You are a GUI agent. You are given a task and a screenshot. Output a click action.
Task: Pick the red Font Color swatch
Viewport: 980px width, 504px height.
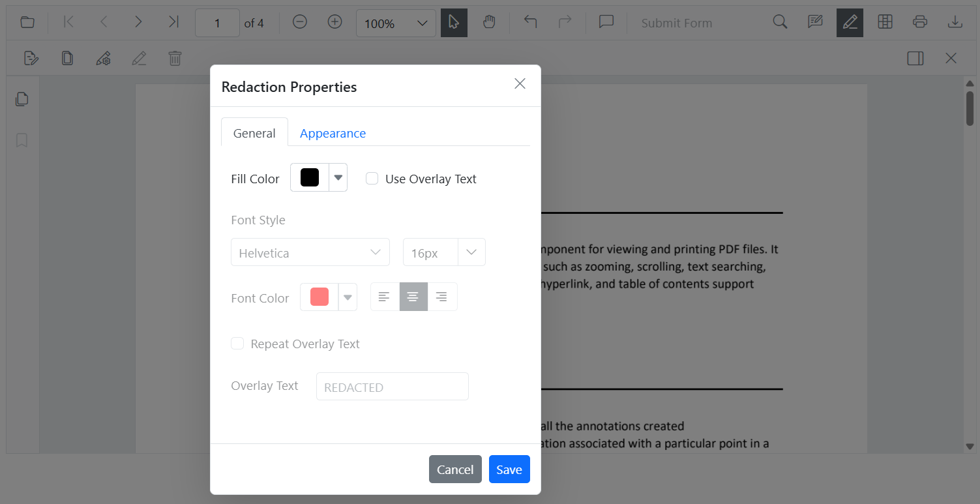318,297
